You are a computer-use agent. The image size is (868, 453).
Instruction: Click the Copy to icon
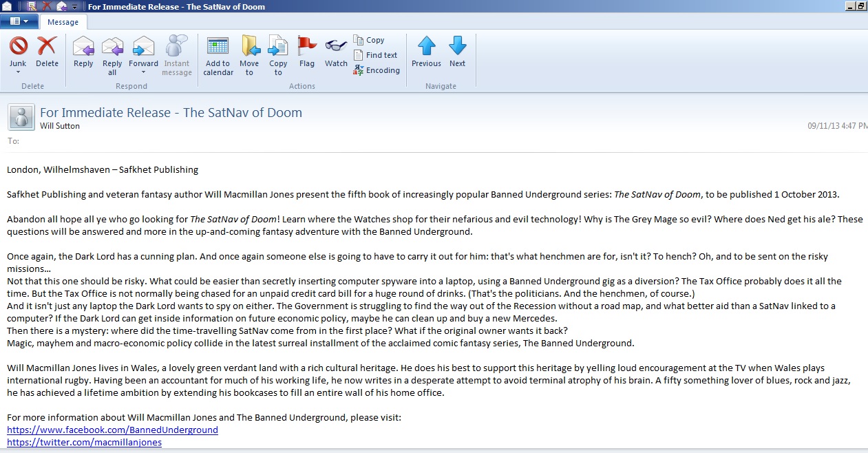click(x=278, y=47)
